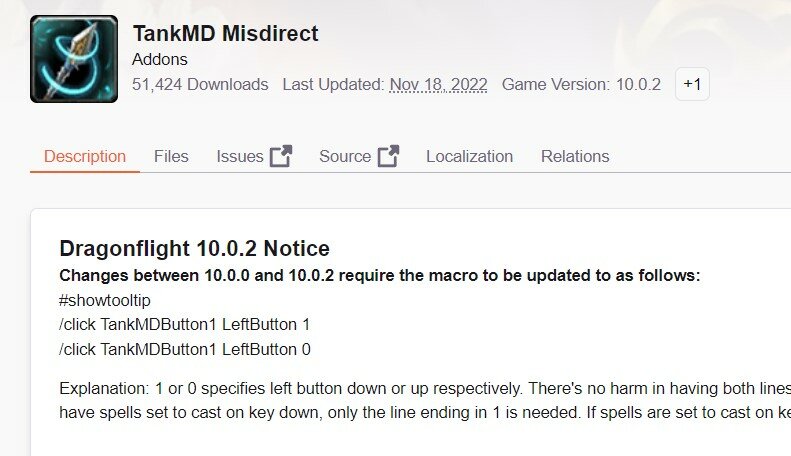Click the macro line ending in LeftButton 0
The width and height of the screenshot is (791, 456).
pyautogui.click(x=185, y=349)
